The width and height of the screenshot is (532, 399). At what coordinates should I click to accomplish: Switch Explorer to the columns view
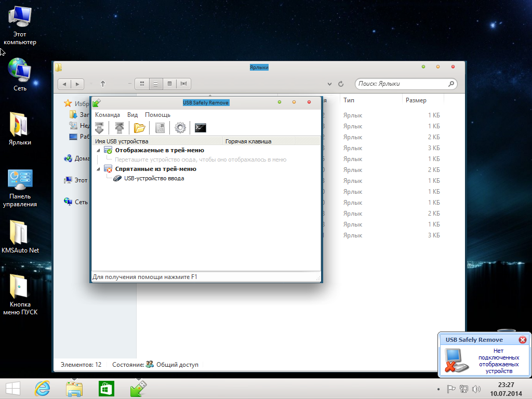click(170, 84)
